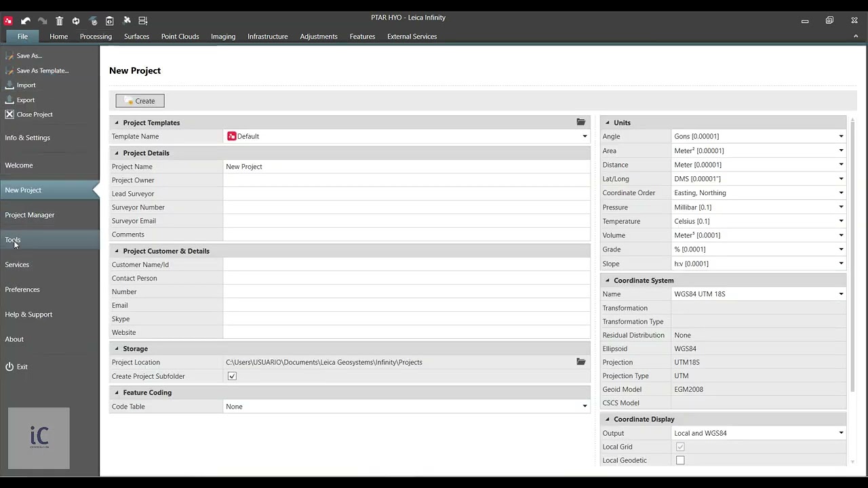Open Coordinate System Name dropdown
Viewport: 868px width, 488px height.
[841, 294]
